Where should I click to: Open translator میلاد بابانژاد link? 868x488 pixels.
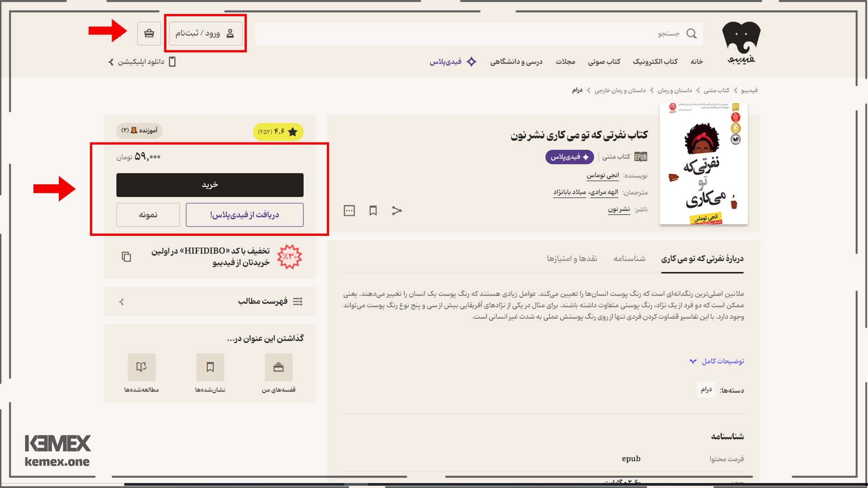[570, 192]
